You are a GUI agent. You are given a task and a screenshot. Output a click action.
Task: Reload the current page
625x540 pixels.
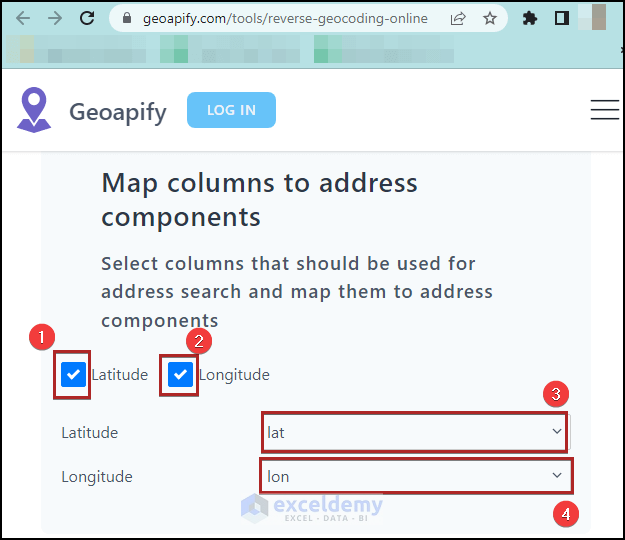pos(87,18)
